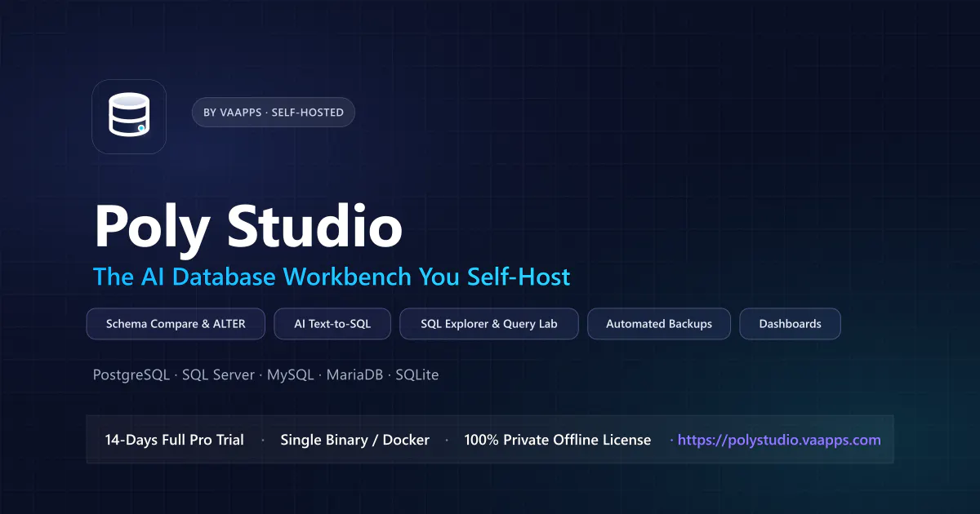Click the Poly Studio title text

(248, 226)
